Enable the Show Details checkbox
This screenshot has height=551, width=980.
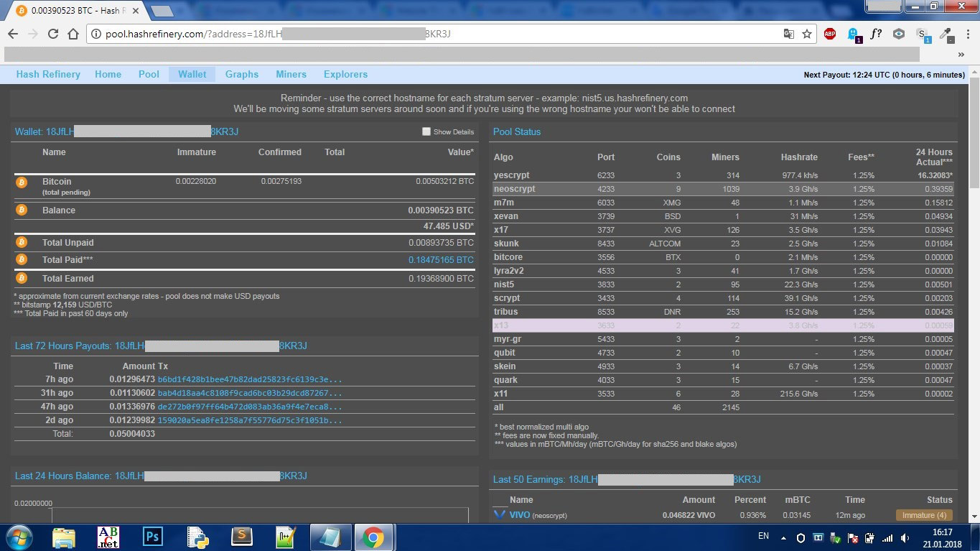(426, 132)
